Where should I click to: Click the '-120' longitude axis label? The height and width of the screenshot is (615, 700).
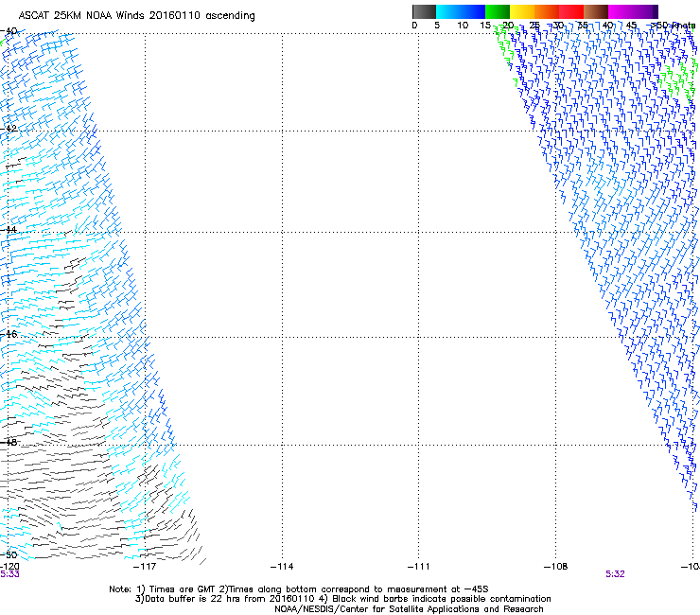click(x=9, y=567)
